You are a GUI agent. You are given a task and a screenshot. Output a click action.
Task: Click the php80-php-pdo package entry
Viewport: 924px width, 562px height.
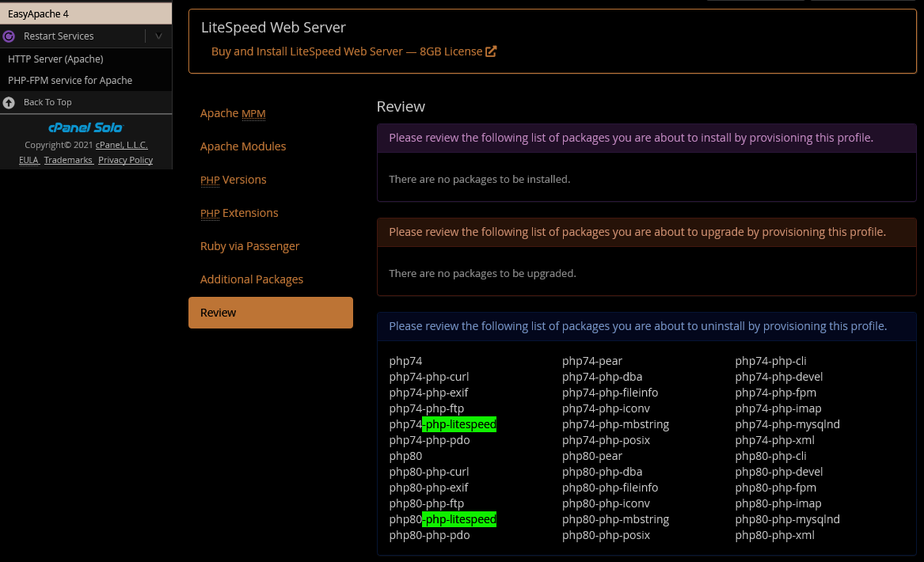tap(429, 536)
